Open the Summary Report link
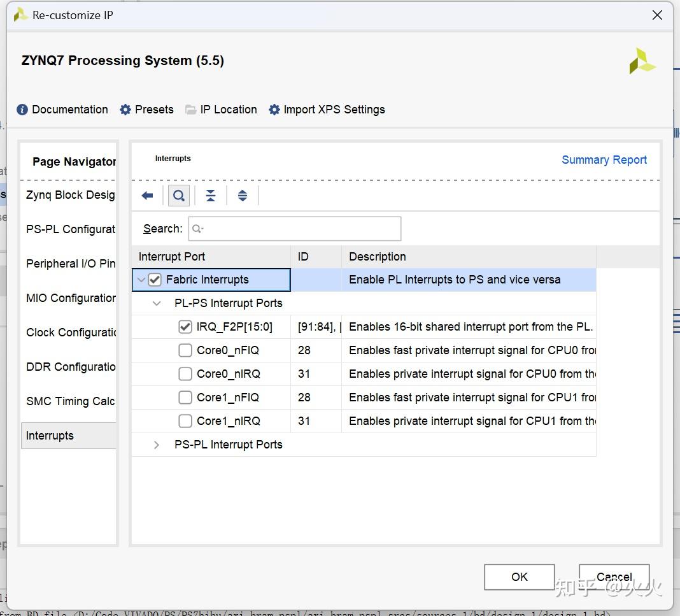Screen dimensions: 680x616 (604, 160)
